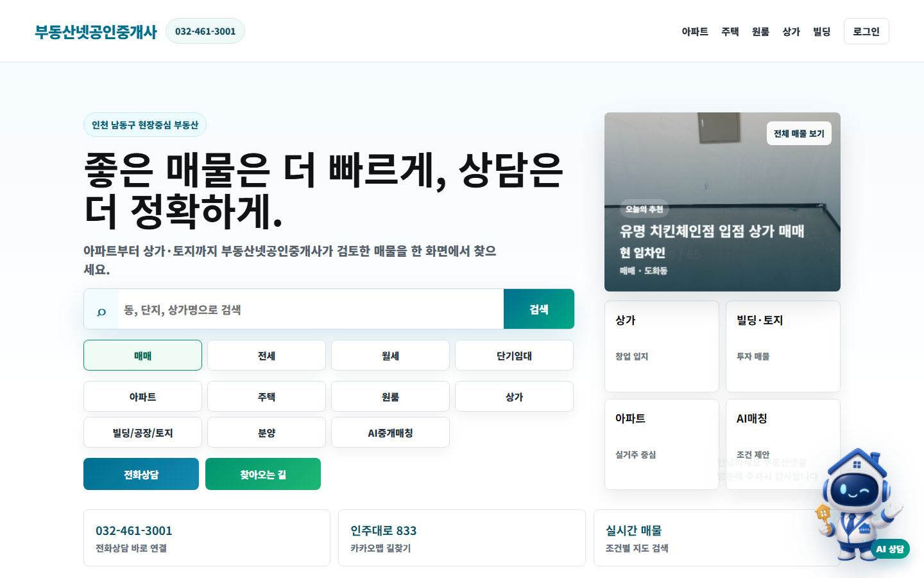
Task: Choose the 아파트 category chip below deal types
Action: pos(142,396)
